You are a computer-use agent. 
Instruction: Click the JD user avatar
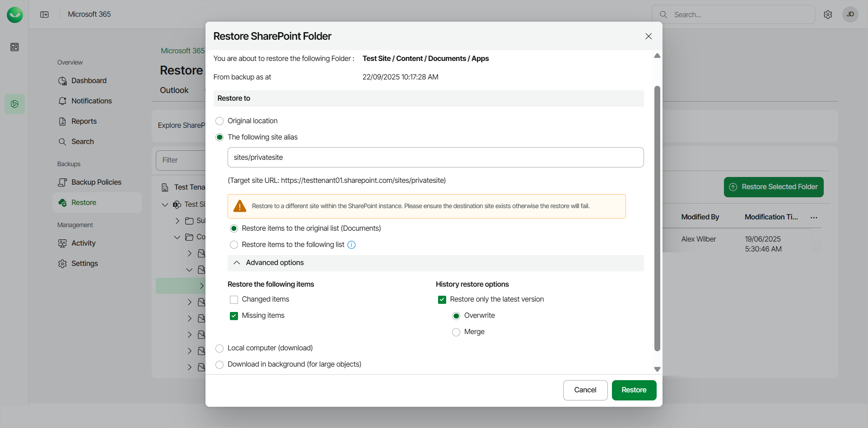click(x=850, y=14)
